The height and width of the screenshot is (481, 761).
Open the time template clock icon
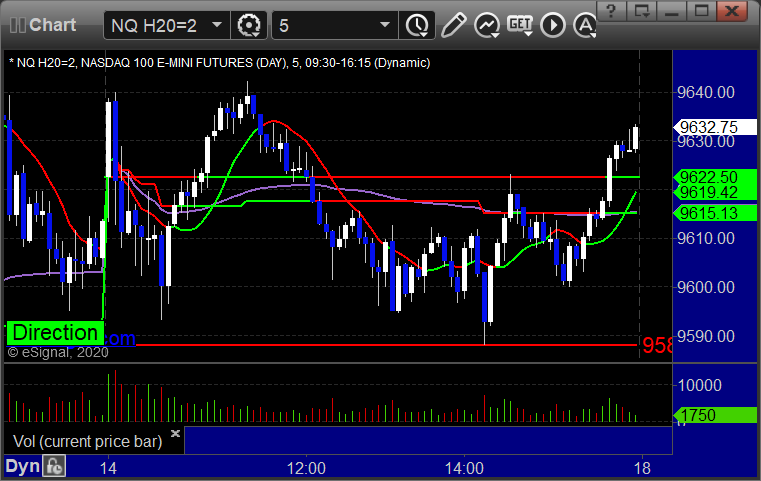(x=417, y=25)
